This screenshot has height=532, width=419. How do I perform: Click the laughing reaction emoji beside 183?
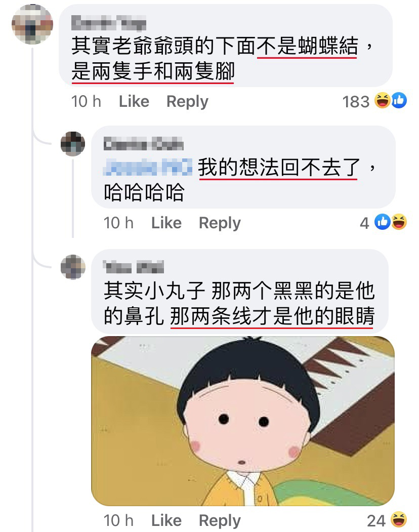(383, 100)
